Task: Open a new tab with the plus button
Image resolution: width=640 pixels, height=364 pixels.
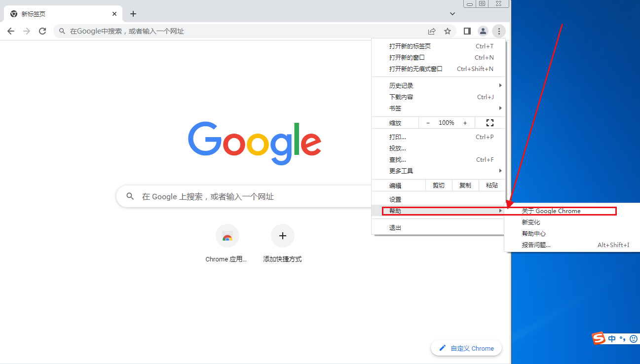Action: click(133, 14)
